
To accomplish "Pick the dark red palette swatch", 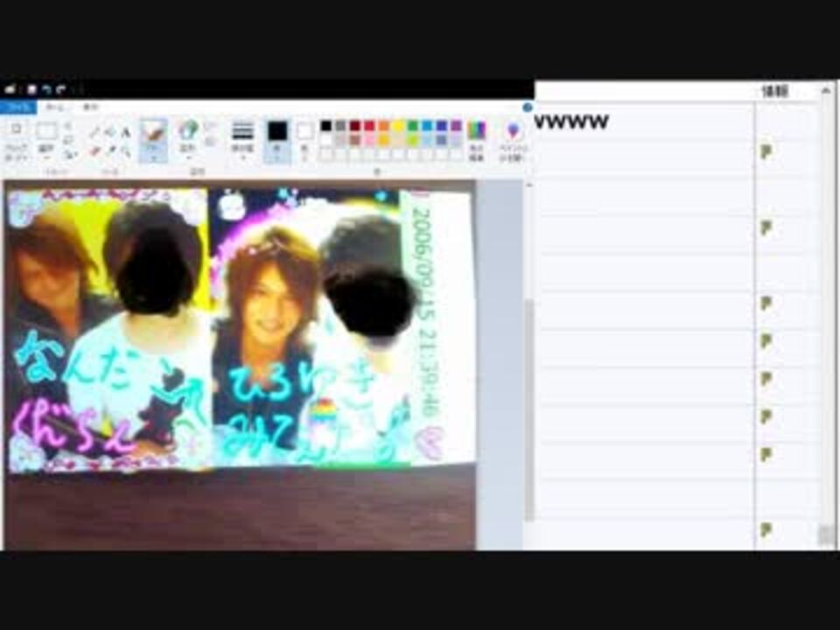I will (x=354, y=126).
